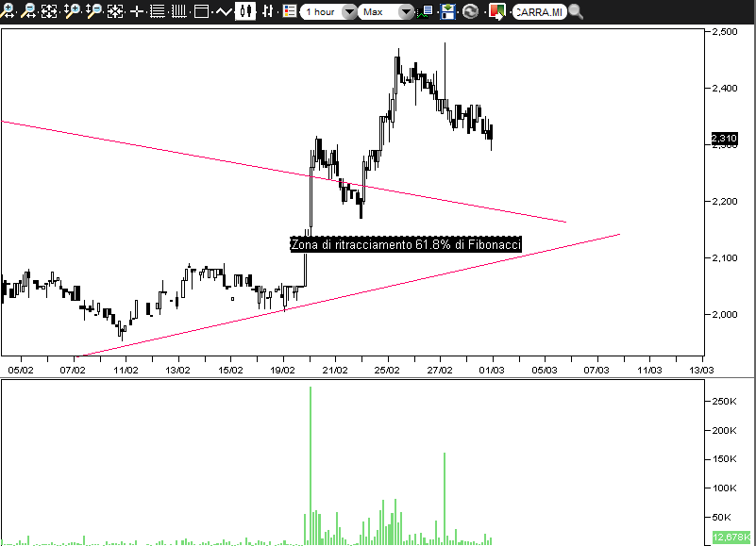Toggle horizontal grid lines icon
Image resolution: width=756 pixels, height=546 pixels.
158,11
